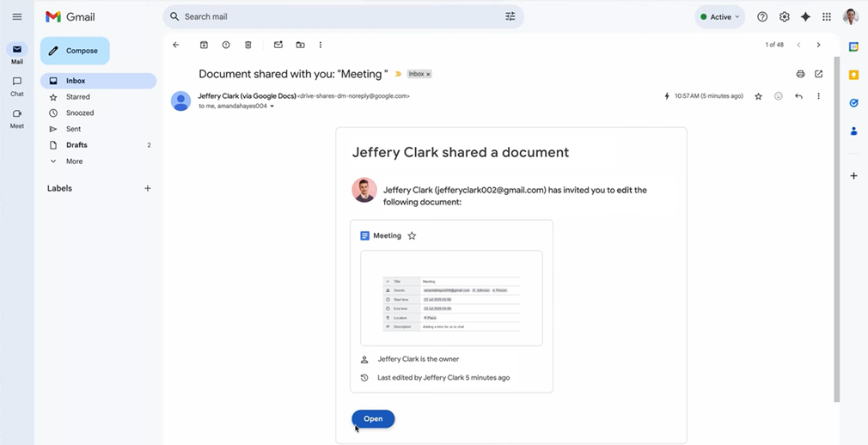This screenshot has width=868, height=445.
Task: Print this email conversation
Action: point(800,74)
